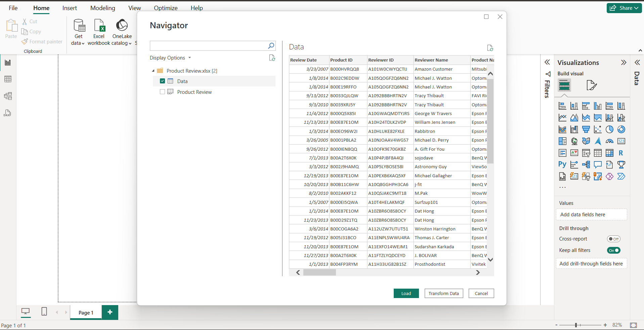Uncheck the Data table checkbox
This screenshot has width=644, height=330.
[x=162, y=81]
